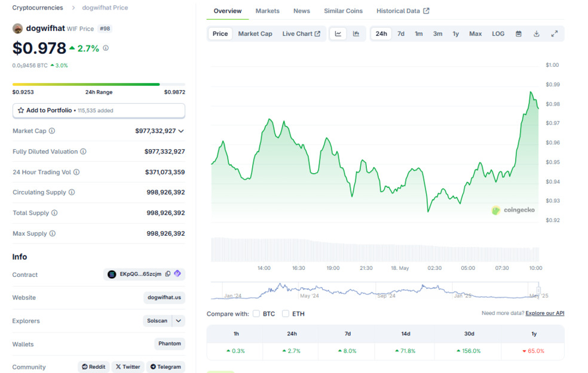This screenshot has height=373, width=588.
Task: Enable ETH comparison checkbox
Action: [x=286, y=313]
